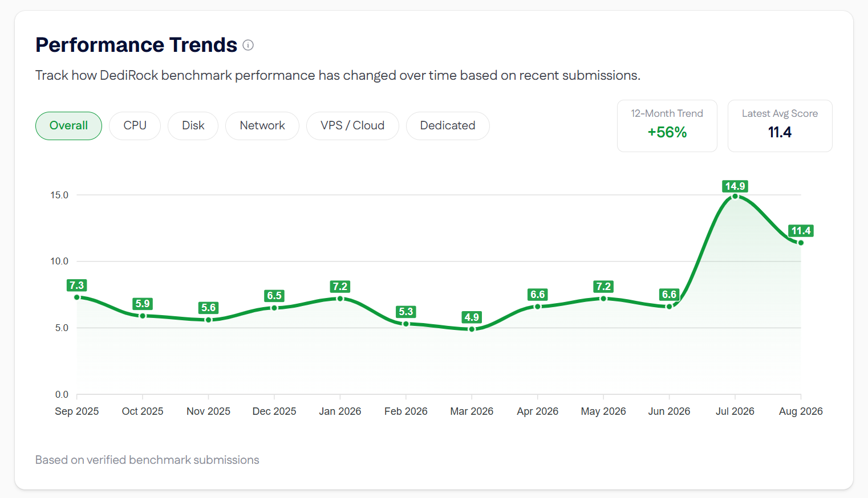Select the Feb 2026 data point 5.3
This screenshot has height=498, width=868.
[x=406, y=324]
